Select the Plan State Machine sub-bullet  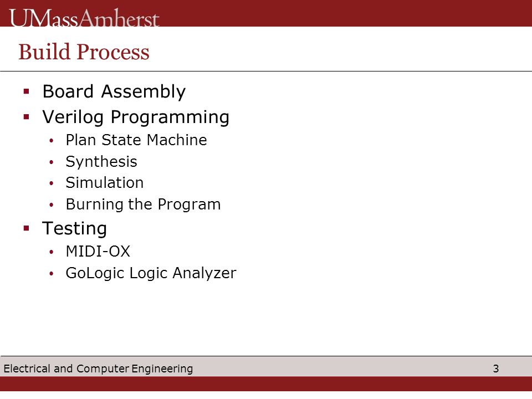136,140
